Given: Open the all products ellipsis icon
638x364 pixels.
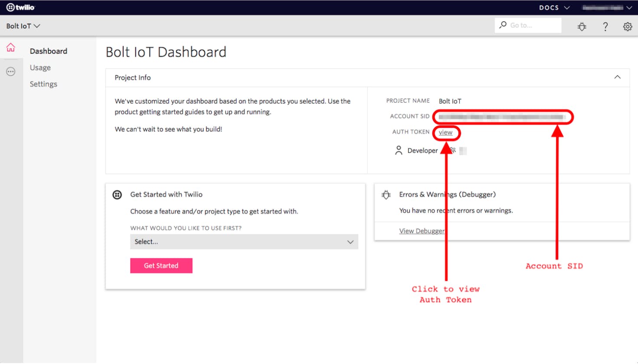Looking at the screenshot, I should (11, 71).
